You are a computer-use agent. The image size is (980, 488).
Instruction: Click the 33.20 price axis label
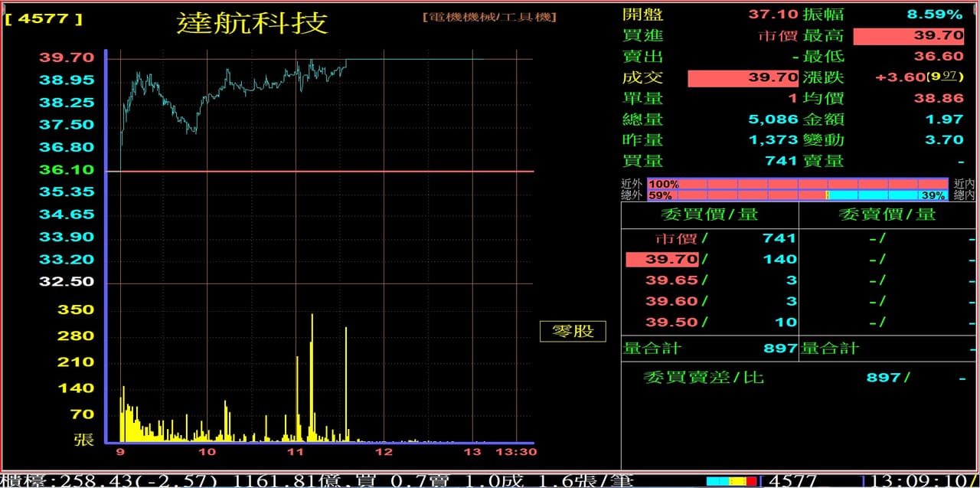67,260
